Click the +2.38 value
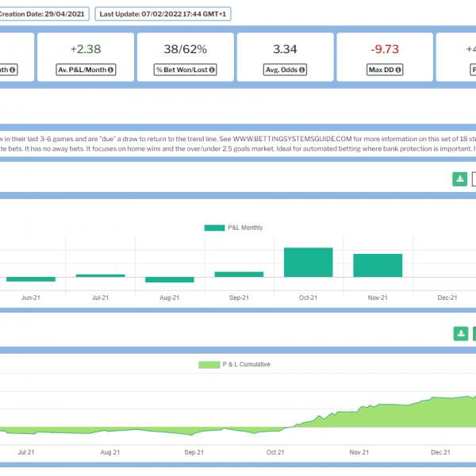 coord(86,49)
